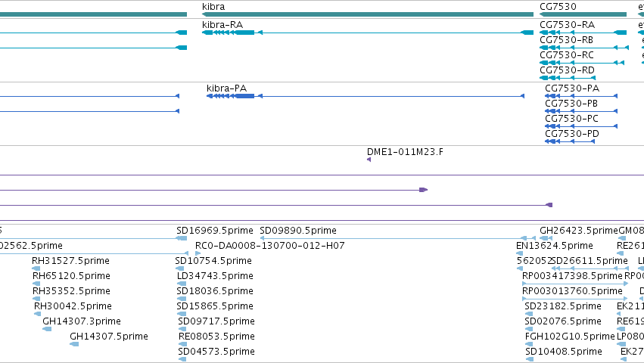Screen dimensions: 644x363
Task: Select the CG7530-PA protein label
Action: 572,88
